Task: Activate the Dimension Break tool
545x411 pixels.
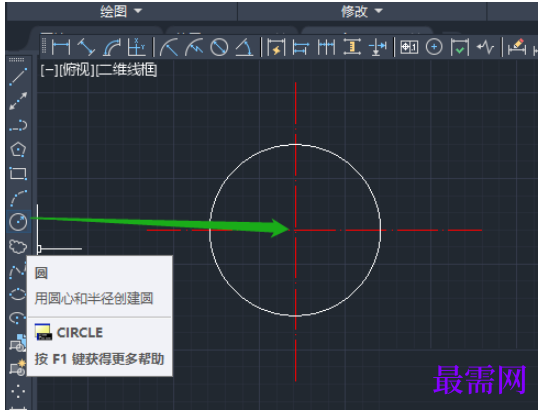Action: pyautogui.click(x=377, y=47)
